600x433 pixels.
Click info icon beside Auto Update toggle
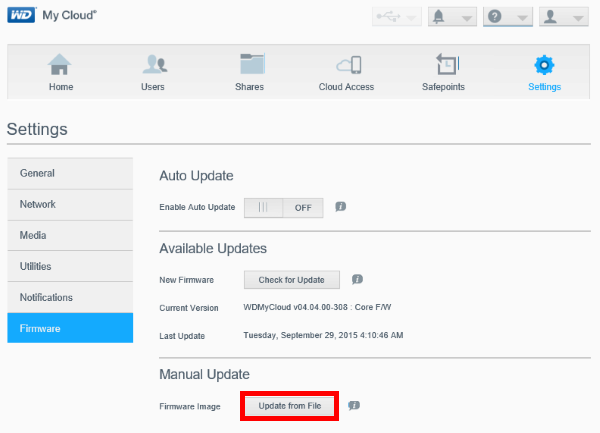click(x=340, y=207)
